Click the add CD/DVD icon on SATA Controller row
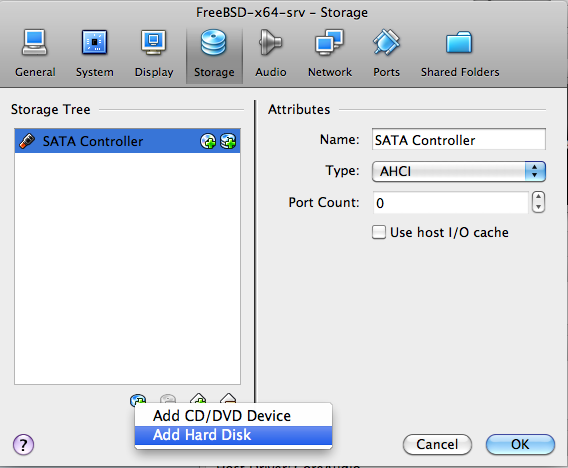568x468 pixels. click(x=208, y=141)
